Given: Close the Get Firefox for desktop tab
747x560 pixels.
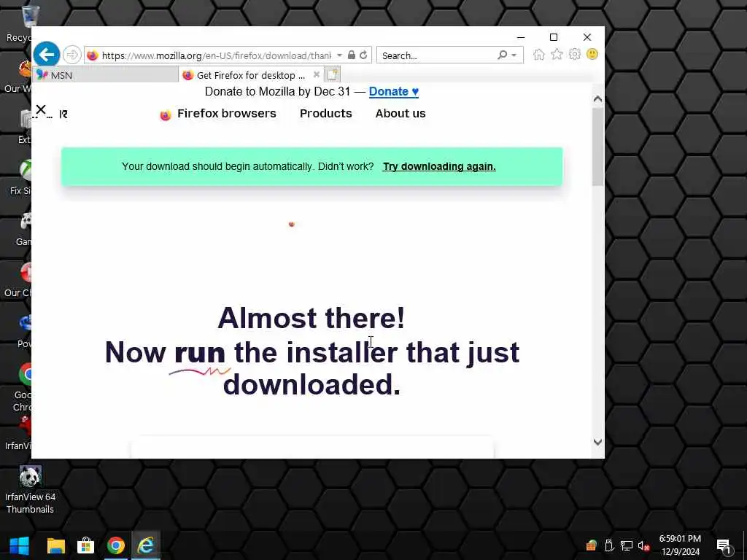Looking at the screenshot, I should coord(317,74).
